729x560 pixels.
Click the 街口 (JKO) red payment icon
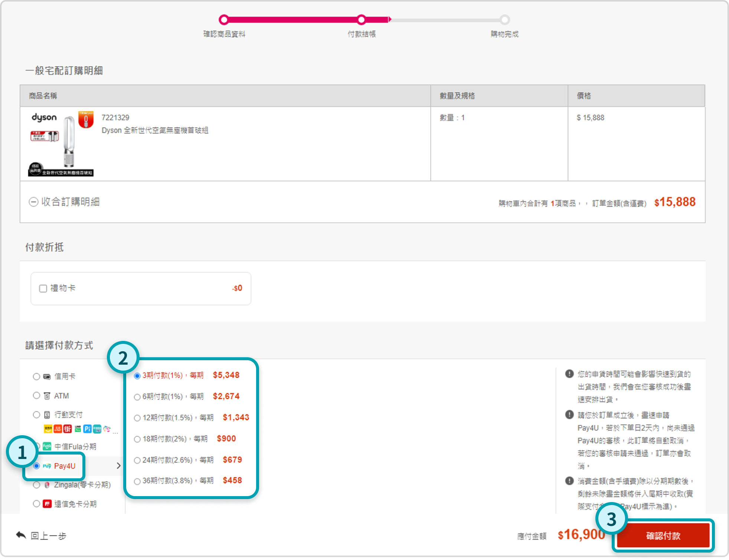pos(68,429)
